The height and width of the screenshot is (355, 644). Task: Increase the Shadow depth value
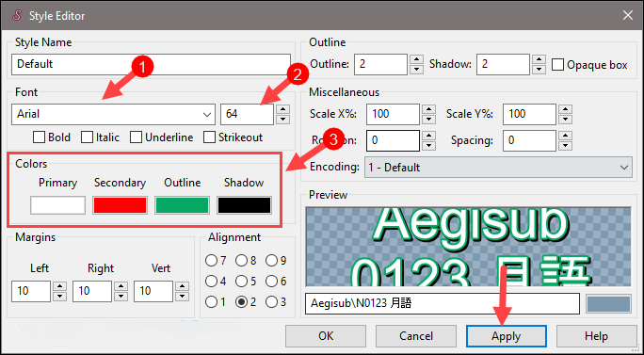[539, 59]
